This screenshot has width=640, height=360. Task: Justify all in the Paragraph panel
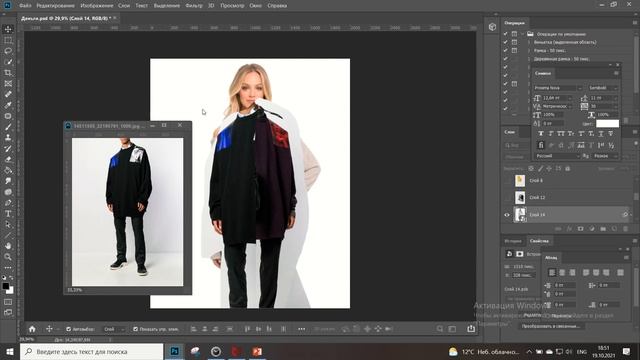click(620, 272)
